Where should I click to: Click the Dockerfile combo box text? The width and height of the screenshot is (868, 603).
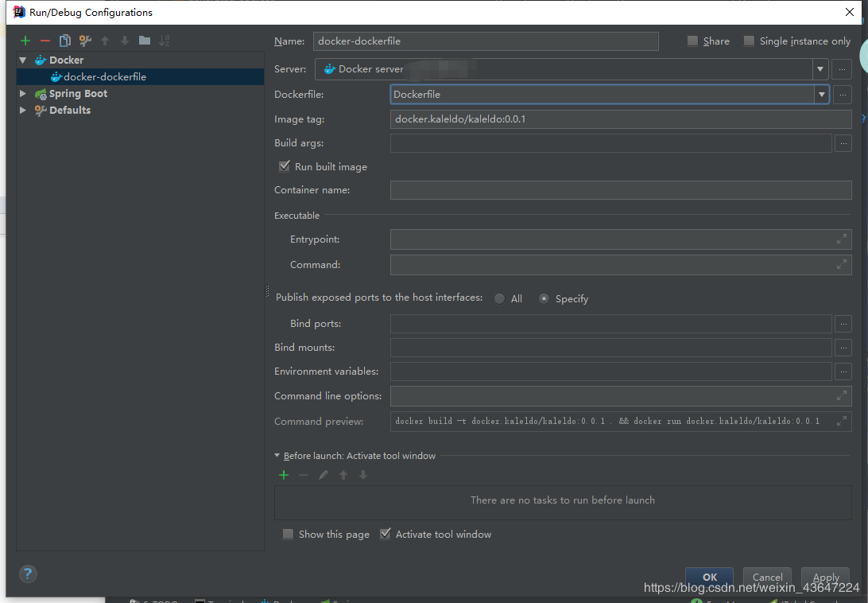click(417, 94)
